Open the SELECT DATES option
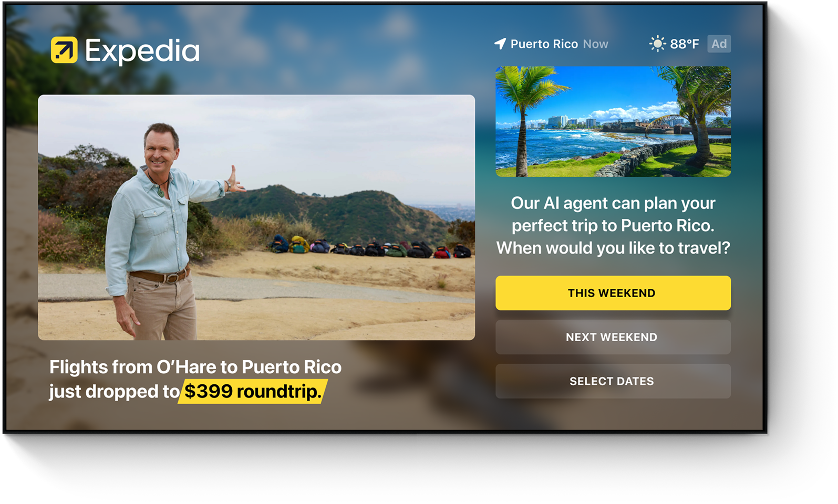Viewport: 838px width, 504px height. click(x=613, y=381)
